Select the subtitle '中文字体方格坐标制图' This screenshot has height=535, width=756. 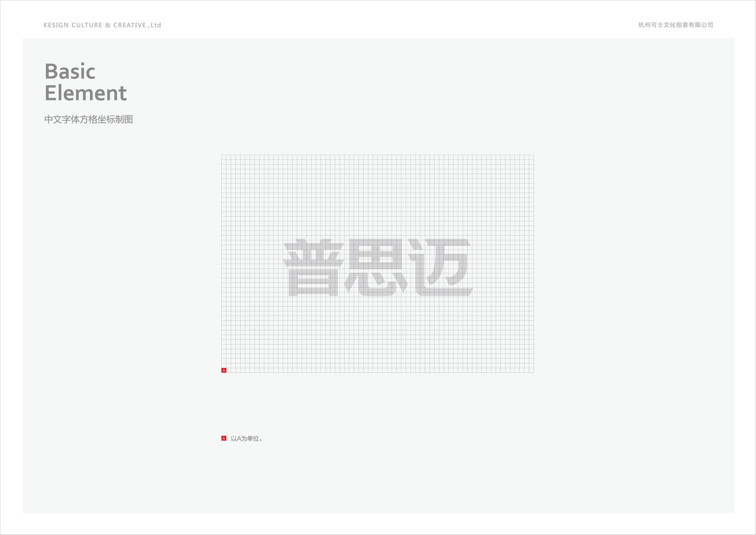pyautogui.click(x=89, y=119)
